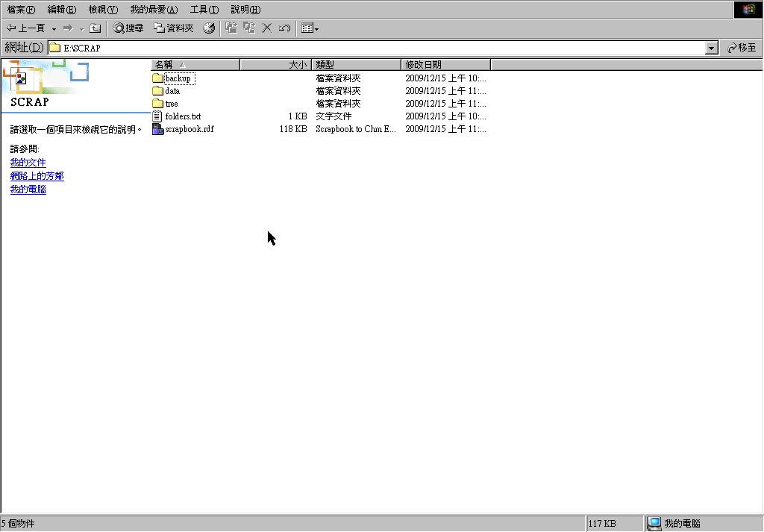
Task: Click the backup folder name
Action: coord(178,78)
